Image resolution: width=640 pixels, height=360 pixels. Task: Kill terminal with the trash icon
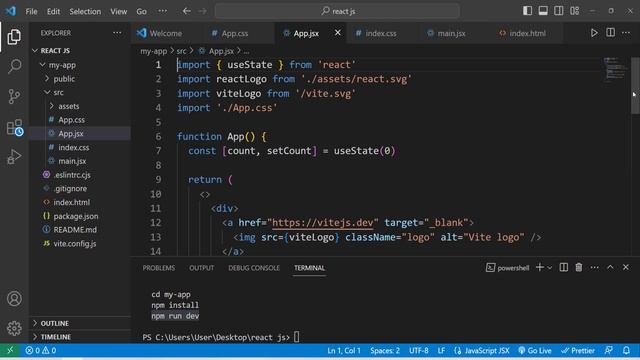pos(579,267)
